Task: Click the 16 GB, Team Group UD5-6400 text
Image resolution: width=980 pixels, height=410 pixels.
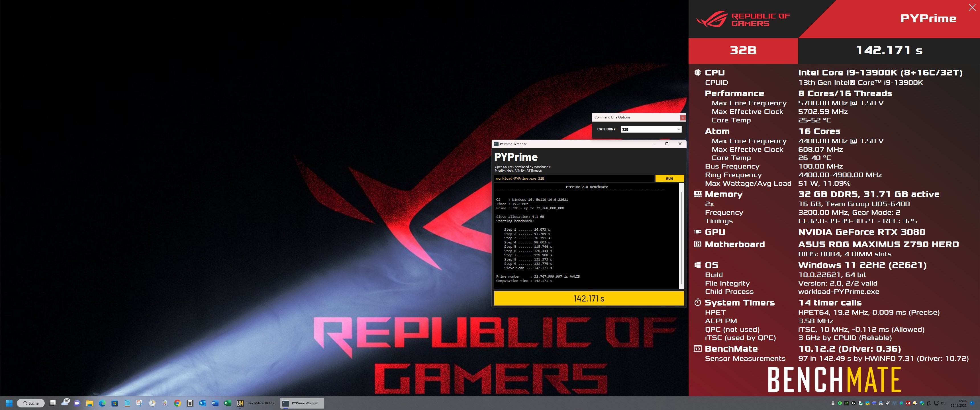Action: pyautogui.click(x=854, y=204)
